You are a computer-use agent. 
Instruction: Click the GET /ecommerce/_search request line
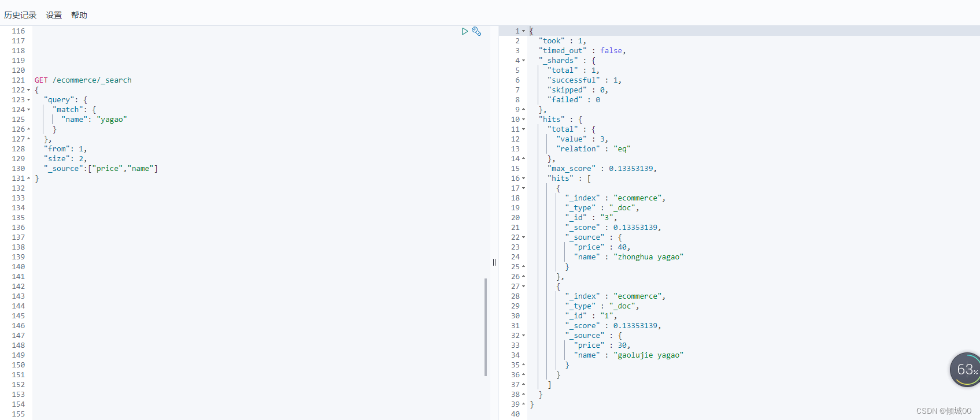coord(83,80)
